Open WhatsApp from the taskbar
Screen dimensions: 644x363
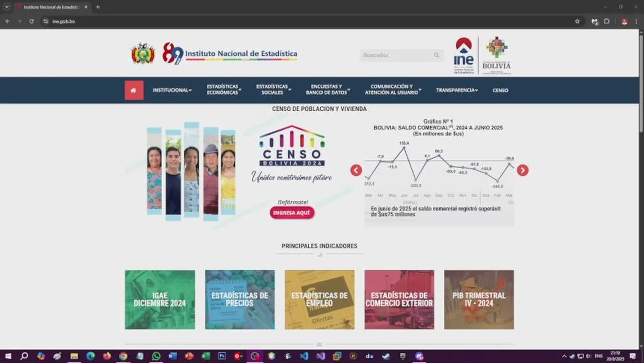coord(156,356)
